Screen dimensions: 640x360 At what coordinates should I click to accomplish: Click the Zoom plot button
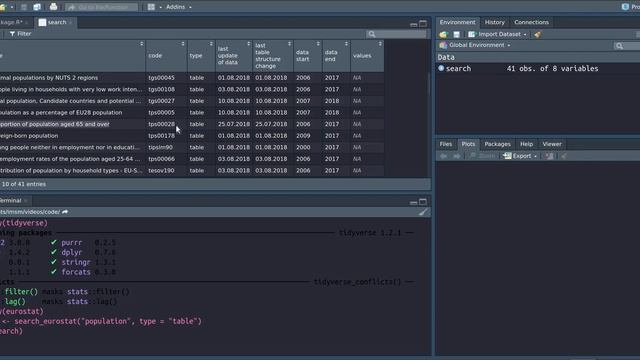482,156
